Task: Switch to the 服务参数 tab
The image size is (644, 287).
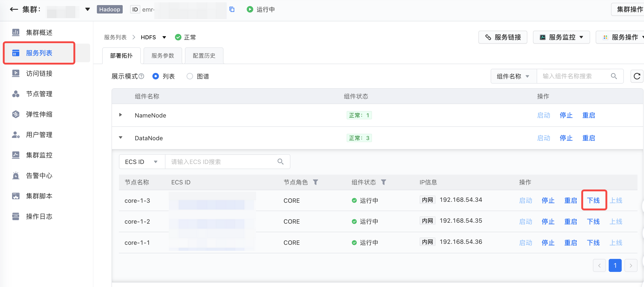Action: click(163, 56)
